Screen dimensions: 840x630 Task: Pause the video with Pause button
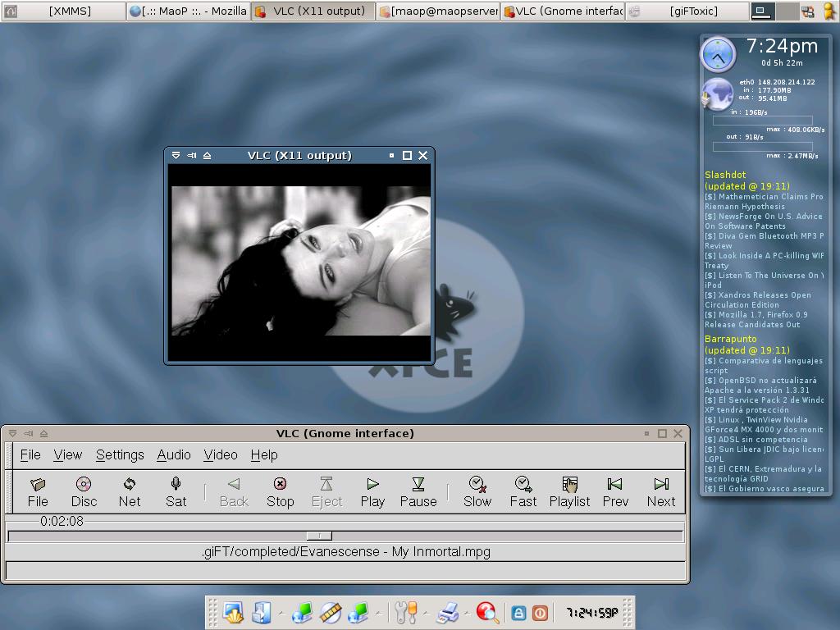(x=418, y=492)
